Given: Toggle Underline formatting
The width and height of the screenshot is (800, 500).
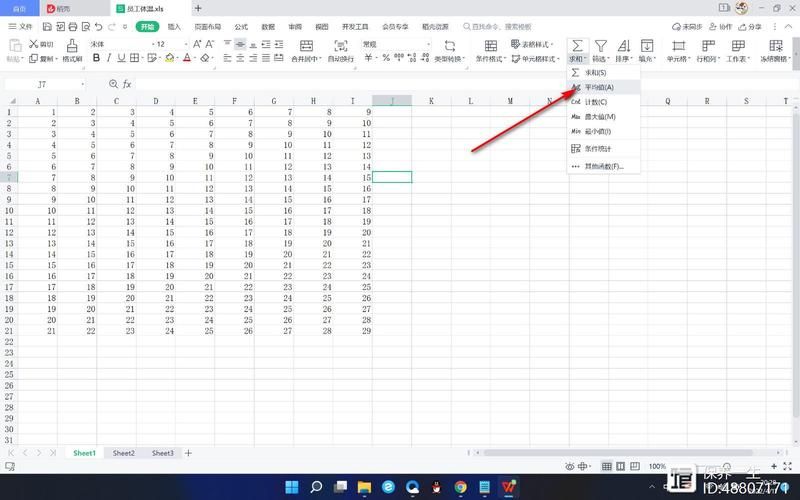Looking at the screenshot, I should 125,59.
